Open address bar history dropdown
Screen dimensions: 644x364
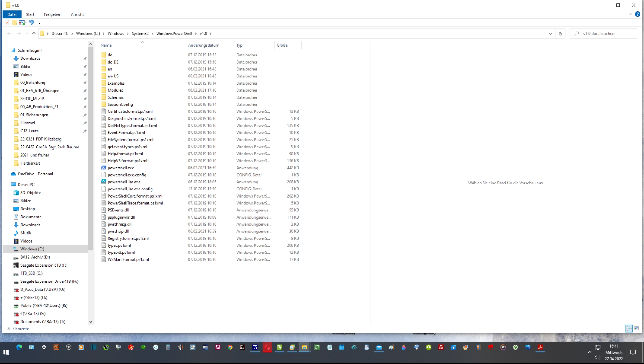(550, 34)
